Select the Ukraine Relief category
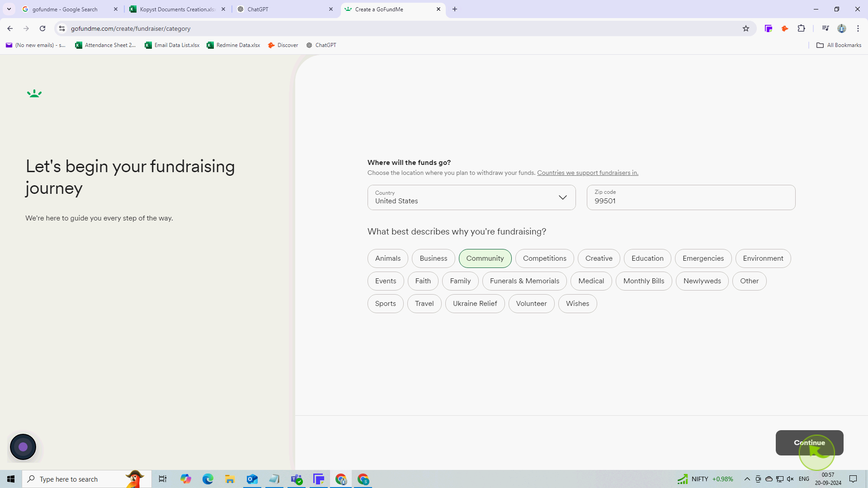Viewport: 868px width, 488px height. (475, 304)
